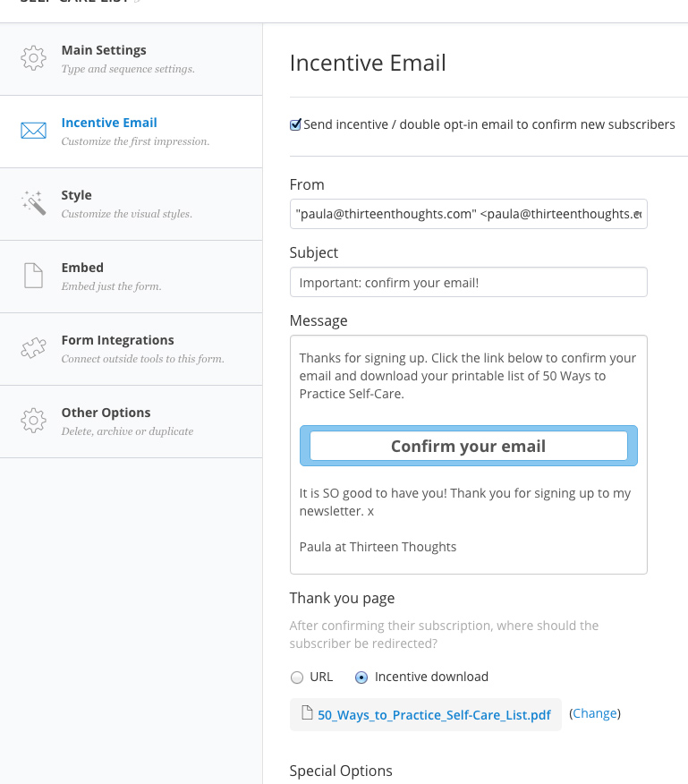Open the 50_Ways_to_Practice_Self-Care_List.pdf link
Screen dimensions: 688x784
(434, 715)
